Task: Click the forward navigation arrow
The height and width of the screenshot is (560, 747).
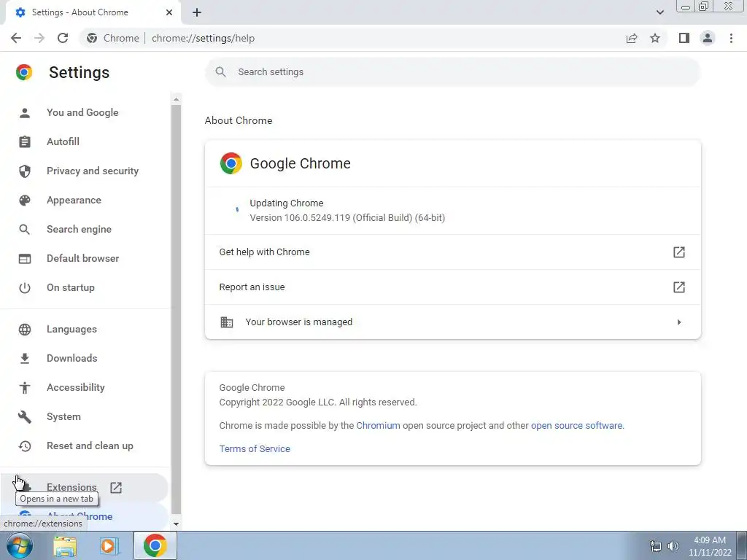Action: click(39, 38)
